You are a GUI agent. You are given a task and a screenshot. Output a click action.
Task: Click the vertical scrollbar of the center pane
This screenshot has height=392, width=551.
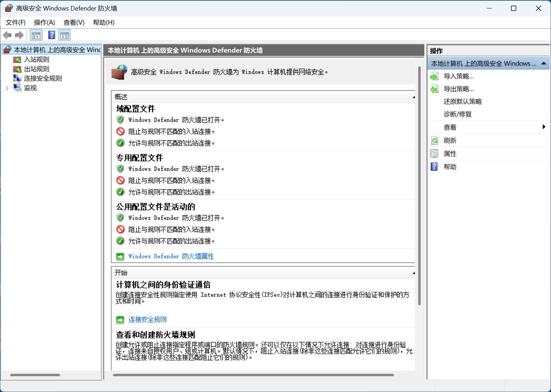(419, 186)
